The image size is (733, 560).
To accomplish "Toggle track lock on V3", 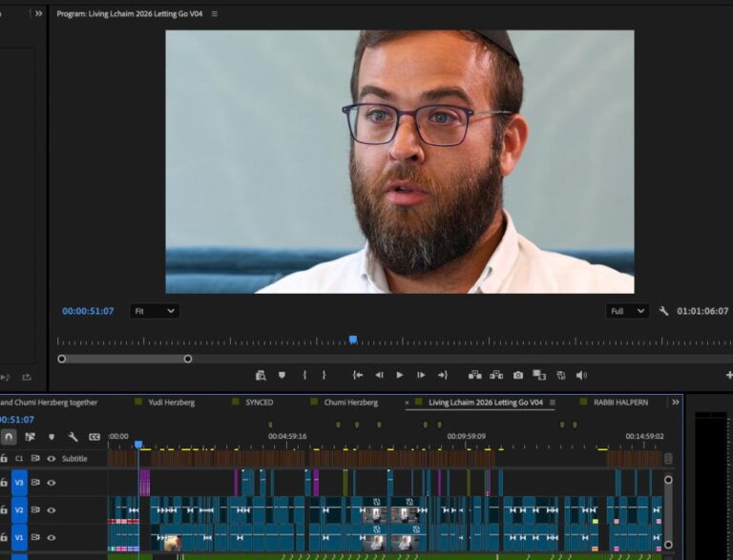I will click(3, 483).
